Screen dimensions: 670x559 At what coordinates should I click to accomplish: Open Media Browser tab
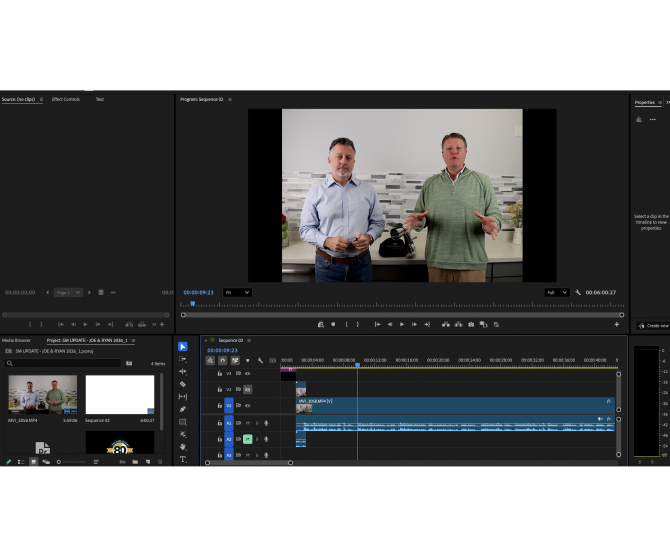[16, 340]
